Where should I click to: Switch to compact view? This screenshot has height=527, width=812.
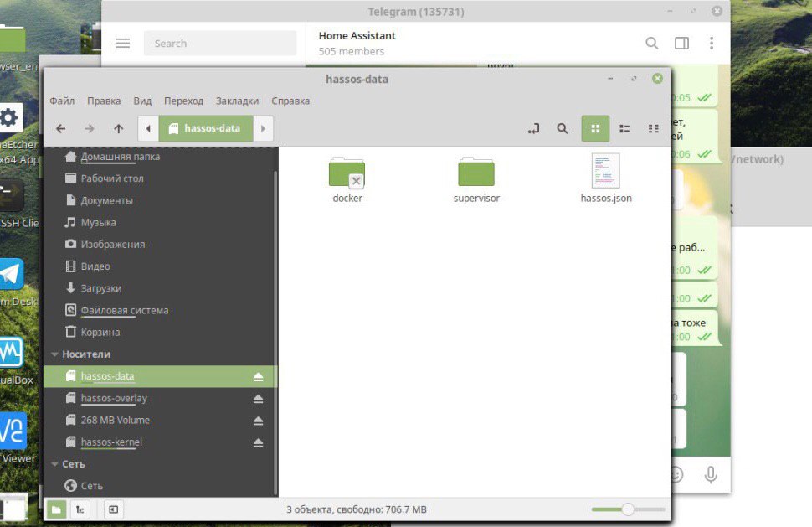click(654, 128)
